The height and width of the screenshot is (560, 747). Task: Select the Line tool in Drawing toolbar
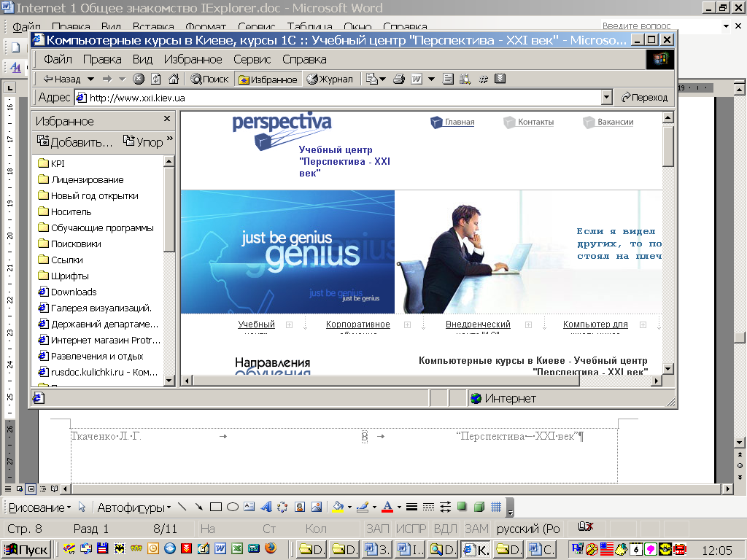coord(182,507)
